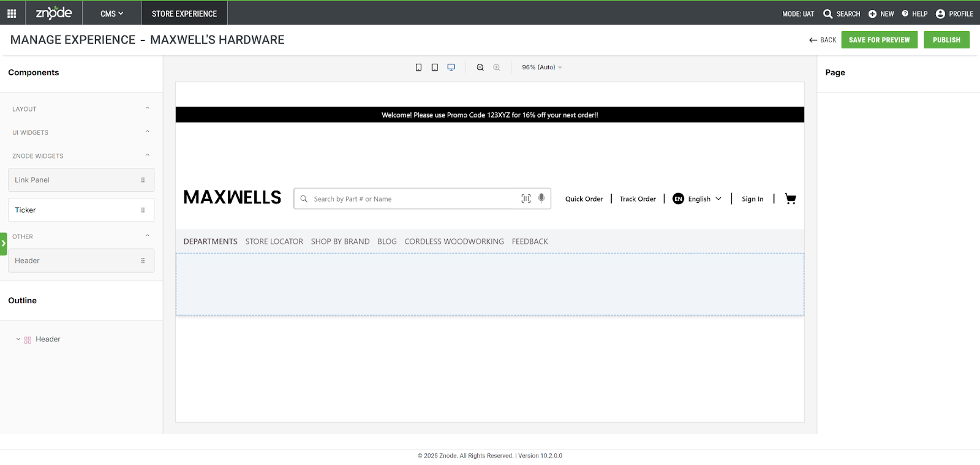Zoom out the canvas

480,67
